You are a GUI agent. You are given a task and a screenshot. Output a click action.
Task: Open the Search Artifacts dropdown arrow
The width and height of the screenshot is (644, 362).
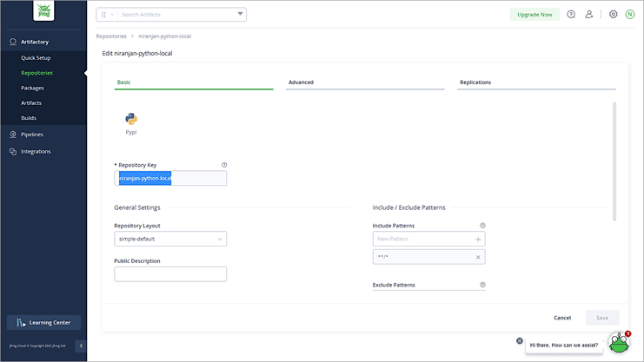point(240,15)
